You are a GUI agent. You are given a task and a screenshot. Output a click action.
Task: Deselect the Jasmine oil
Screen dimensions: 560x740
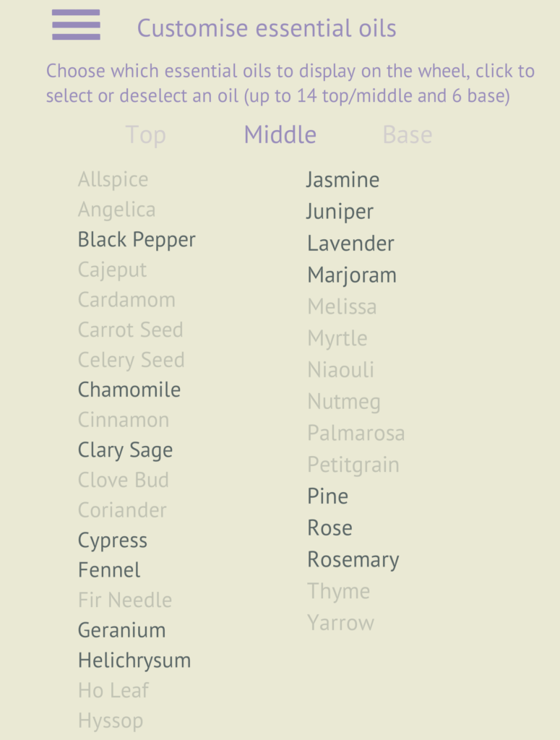pos(343,180)
